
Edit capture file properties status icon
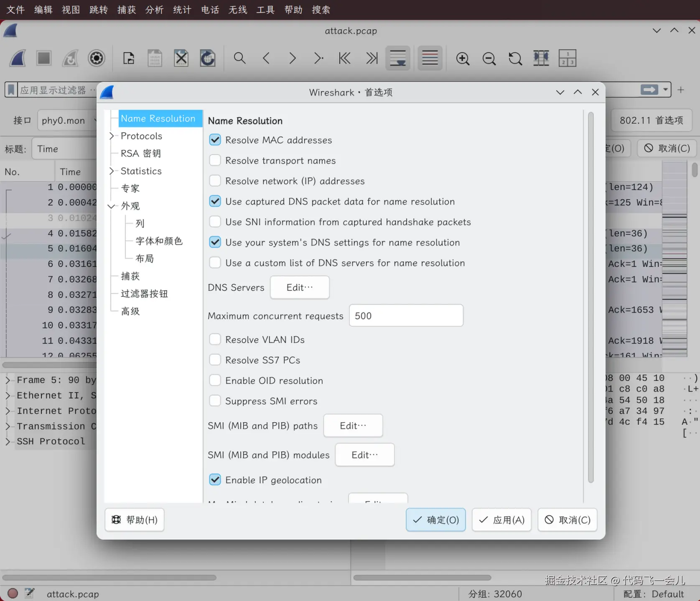(29, 593)
